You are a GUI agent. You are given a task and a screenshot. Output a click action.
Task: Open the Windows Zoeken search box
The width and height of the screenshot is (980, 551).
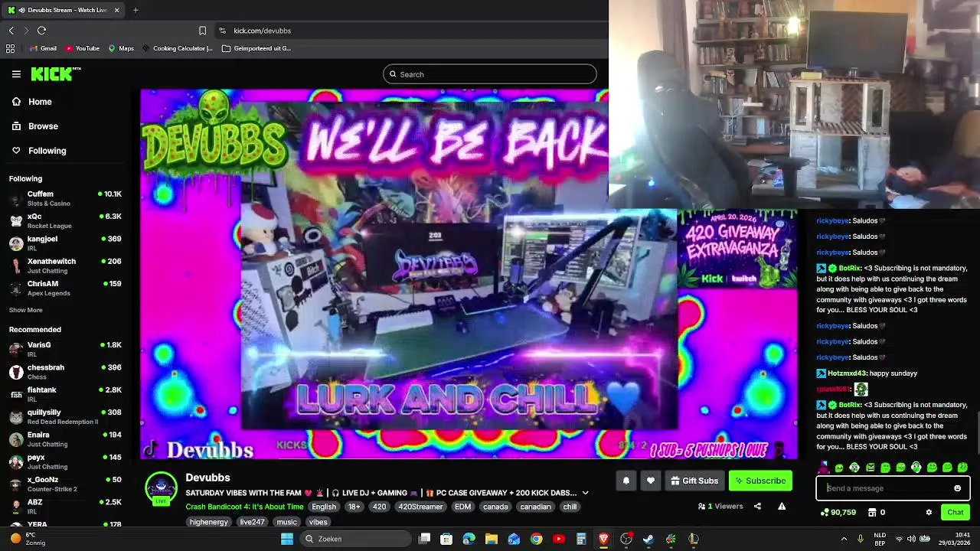(355, 539)
